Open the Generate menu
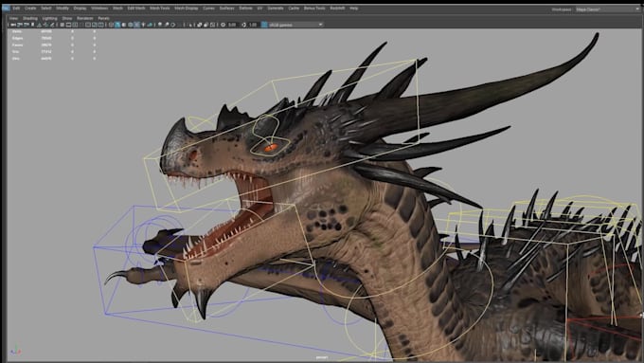 [276, 9]
